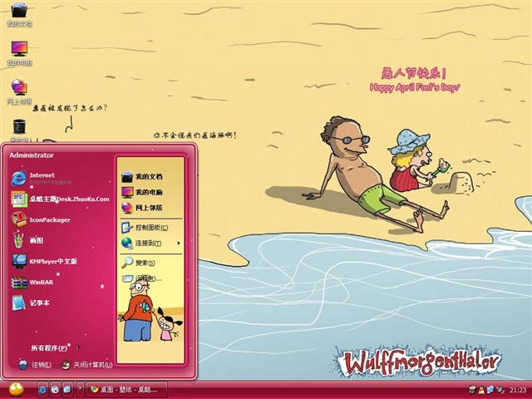Select the Network Neighborhood desktop icon
Screen dimensions: 532x399
pos(19,92)
